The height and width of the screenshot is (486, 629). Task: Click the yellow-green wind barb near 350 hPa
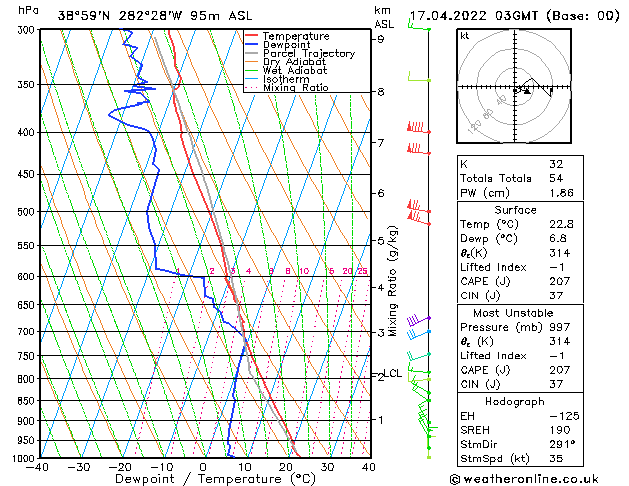pos(418,79)
